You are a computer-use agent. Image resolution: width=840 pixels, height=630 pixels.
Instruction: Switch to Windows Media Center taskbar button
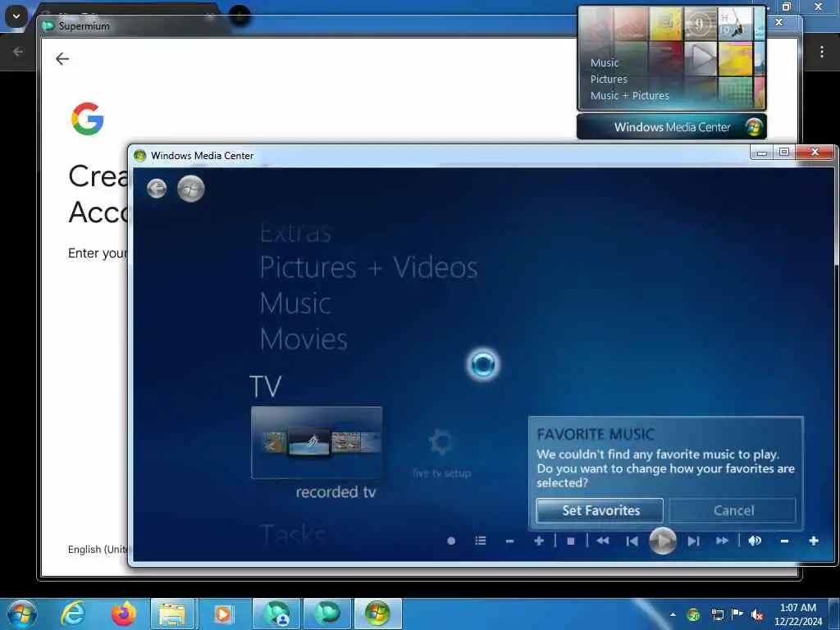click(377, 614)
